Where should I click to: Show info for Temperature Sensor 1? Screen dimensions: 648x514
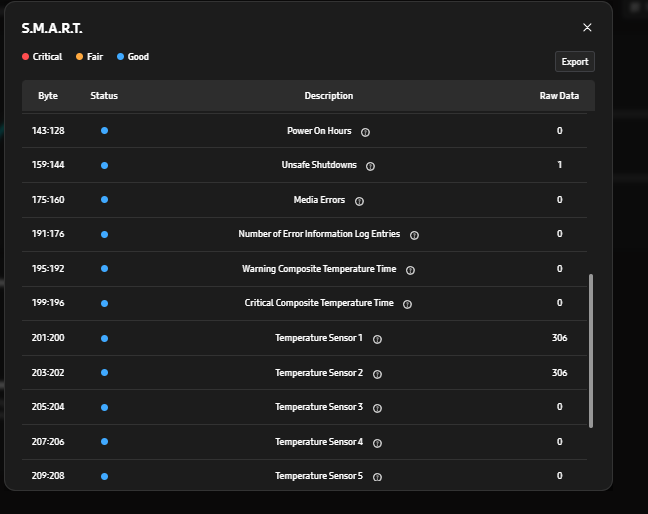pos(377,339)
